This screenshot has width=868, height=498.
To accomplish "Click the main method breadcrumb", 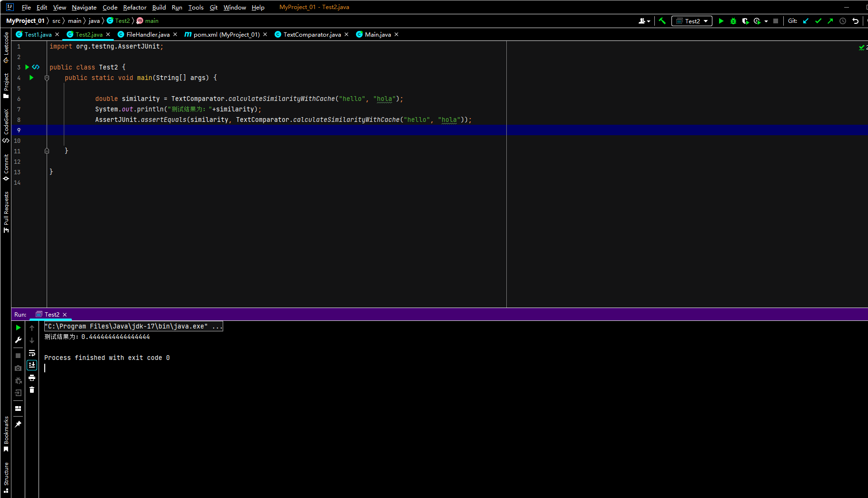I will tap(148, 21).
